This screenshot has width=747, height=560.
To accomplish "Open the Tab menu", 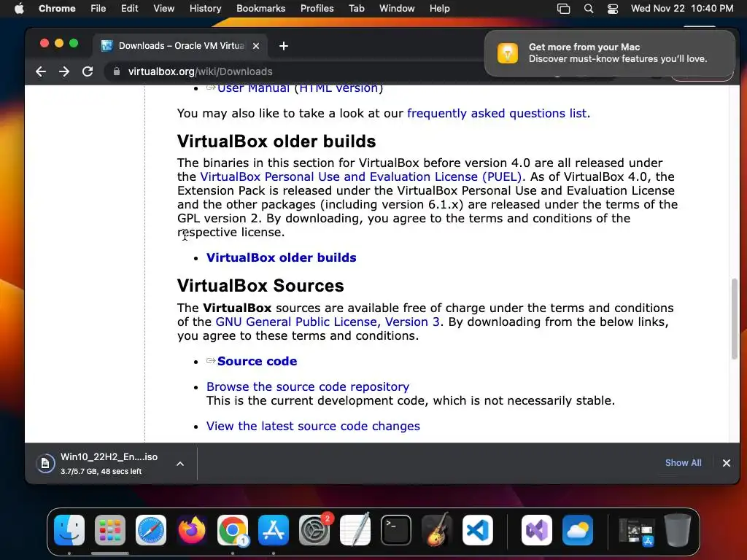I will point(356,9).
